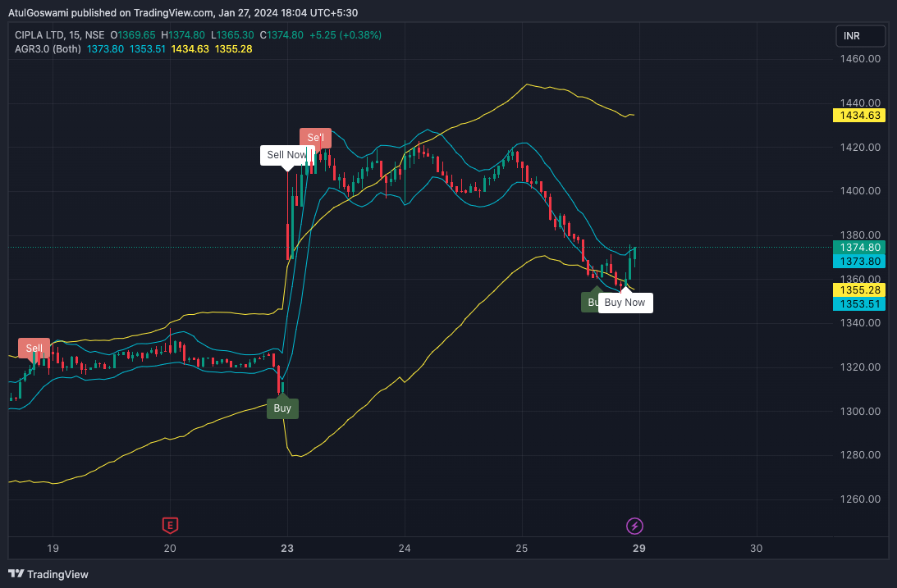Viewport: 897px width, 588px height.
Task: Click date 19 on time axis
Action: 53,548
